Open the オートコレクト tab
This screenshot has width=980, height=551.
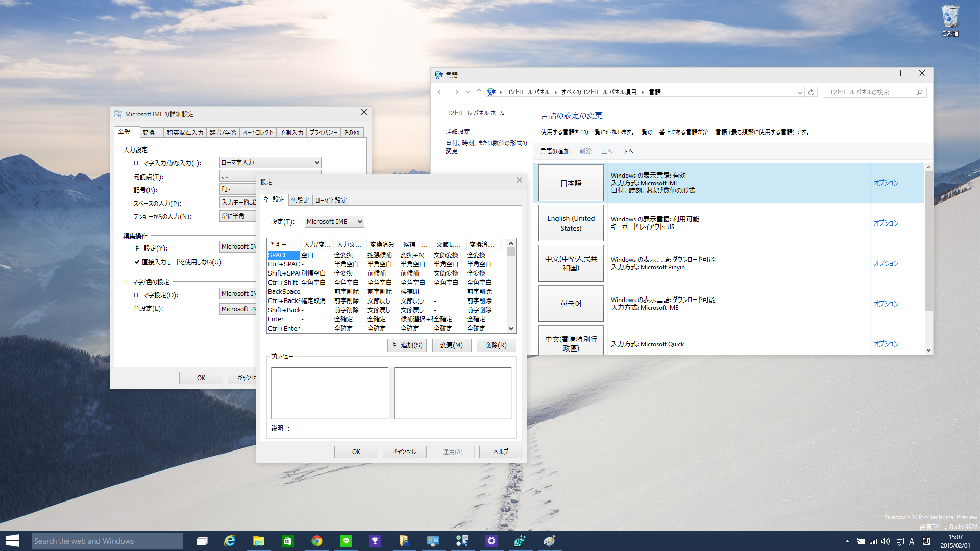(258, 132)
